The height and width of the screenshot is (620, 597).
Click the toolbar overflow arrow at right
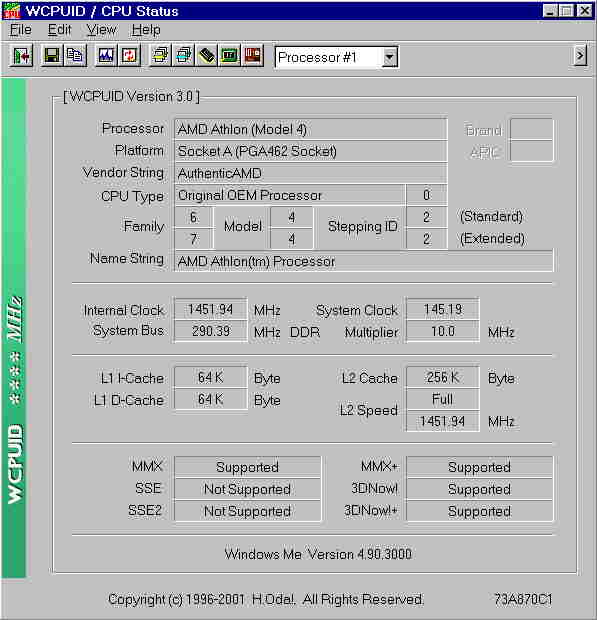point(580,55)
